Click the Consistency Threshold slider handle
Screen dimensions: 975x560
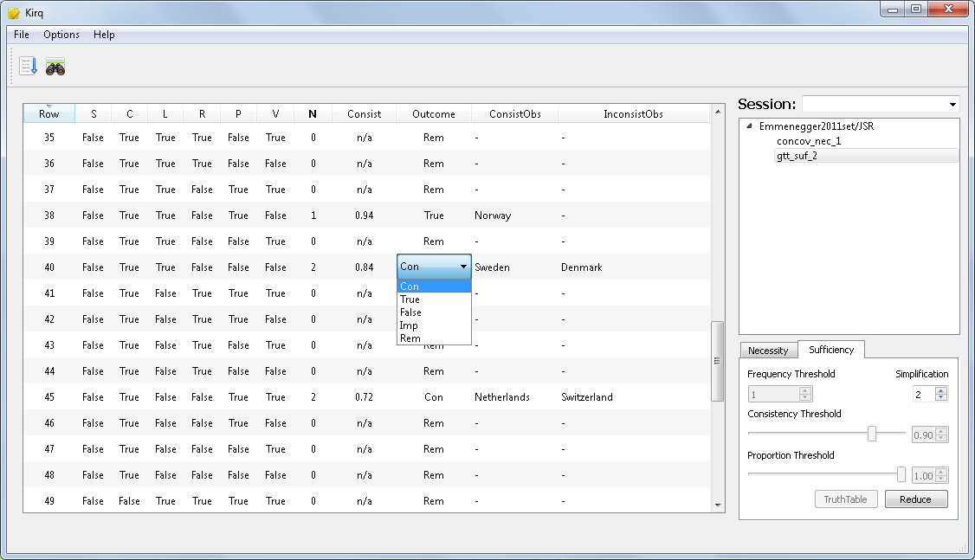872,434
